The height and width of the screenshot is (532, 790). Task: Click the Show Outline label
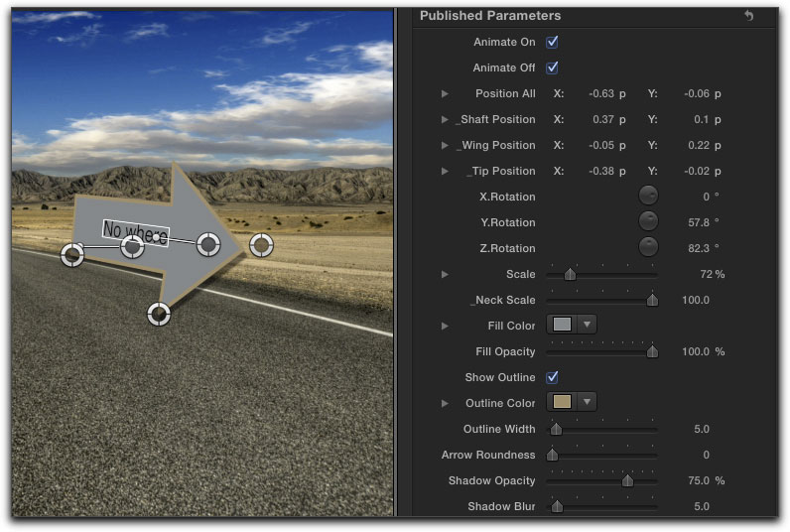point(500,377)
